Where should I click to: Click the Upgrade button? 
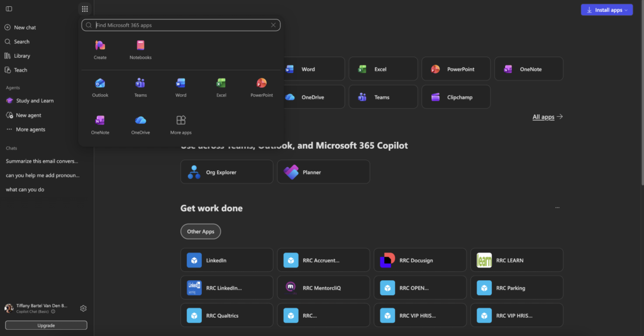[x=46, y=325]
